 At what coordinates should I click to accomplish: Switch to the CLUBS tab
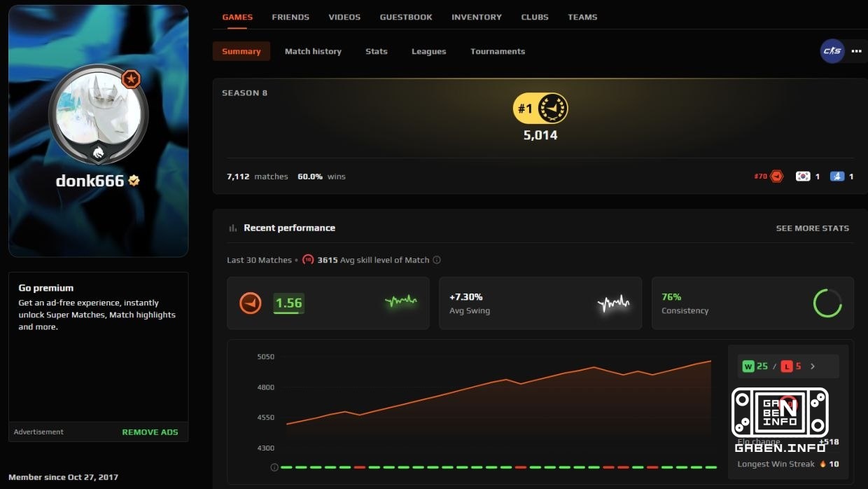(535, 17)
